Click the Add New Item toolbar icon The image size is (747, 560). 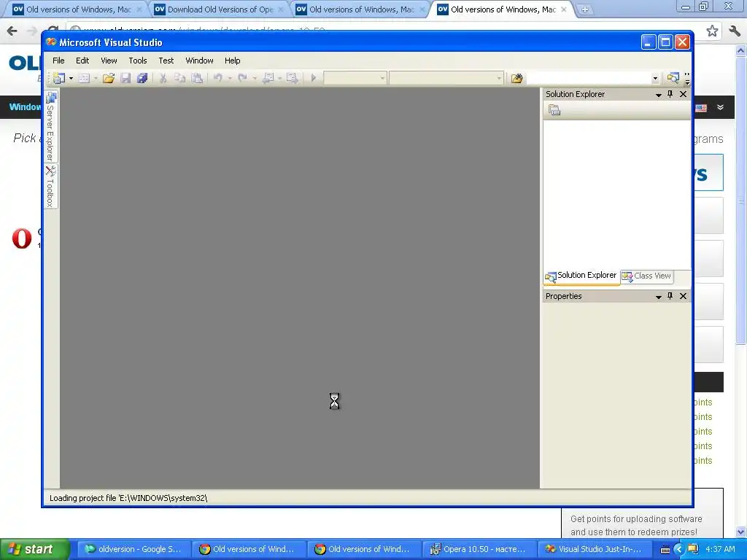click(x=84, y=78)
